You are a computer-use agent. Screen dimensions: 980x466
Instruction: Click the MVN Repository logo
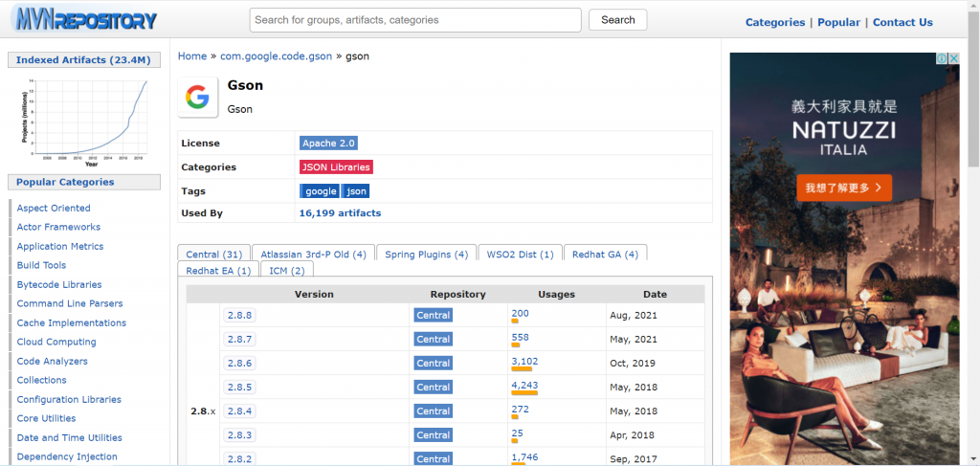[84, 20]
